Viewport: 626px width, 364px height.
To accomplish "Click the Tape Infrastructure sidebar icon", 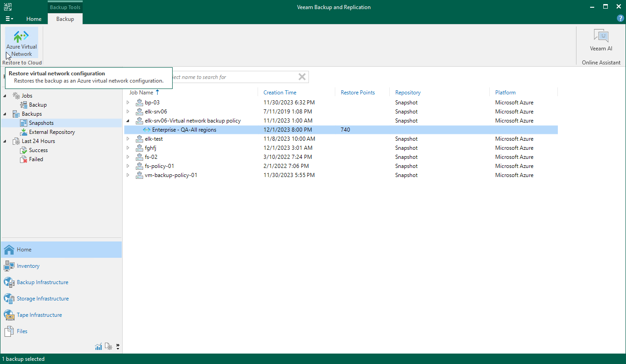I will (9, 315).
